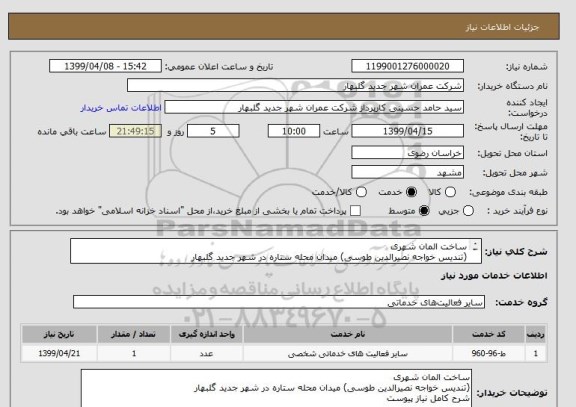This screenshot has height=407, width=576.
Task: Click the remaining time counter 21:49:15
Action: tap(135, 131)
